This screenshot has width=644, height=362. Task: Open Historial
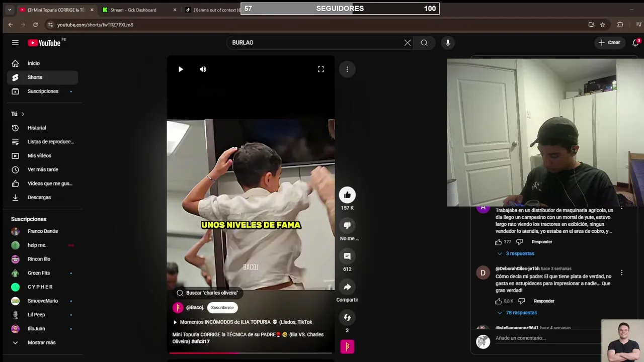click(43, 128)
